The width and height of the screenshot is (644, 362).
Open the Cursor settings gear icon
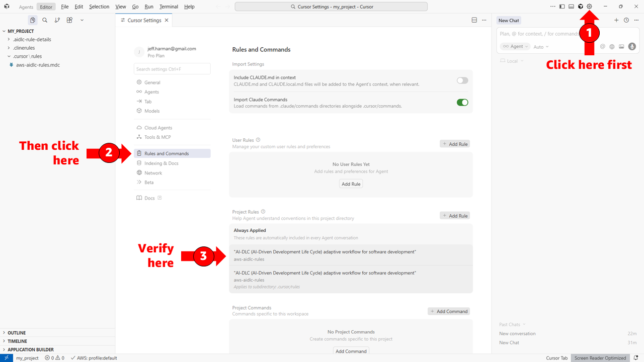tap(589, 7)
